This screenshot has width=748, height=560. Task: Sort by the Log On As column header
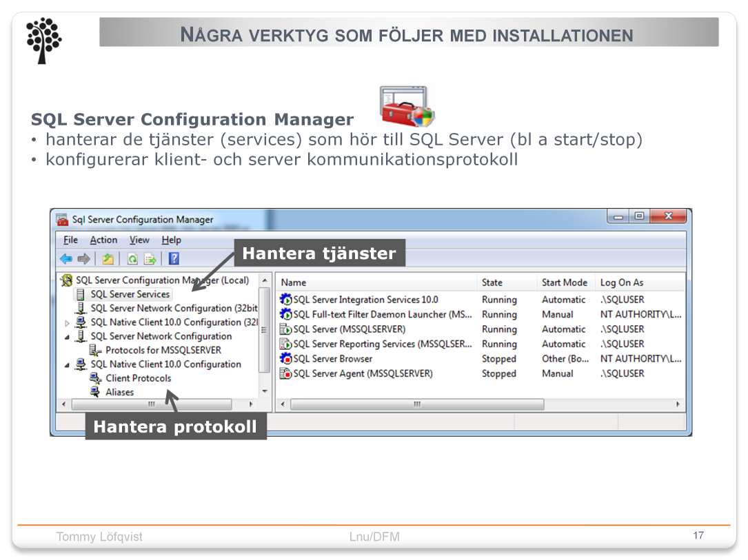pos(640,282)
